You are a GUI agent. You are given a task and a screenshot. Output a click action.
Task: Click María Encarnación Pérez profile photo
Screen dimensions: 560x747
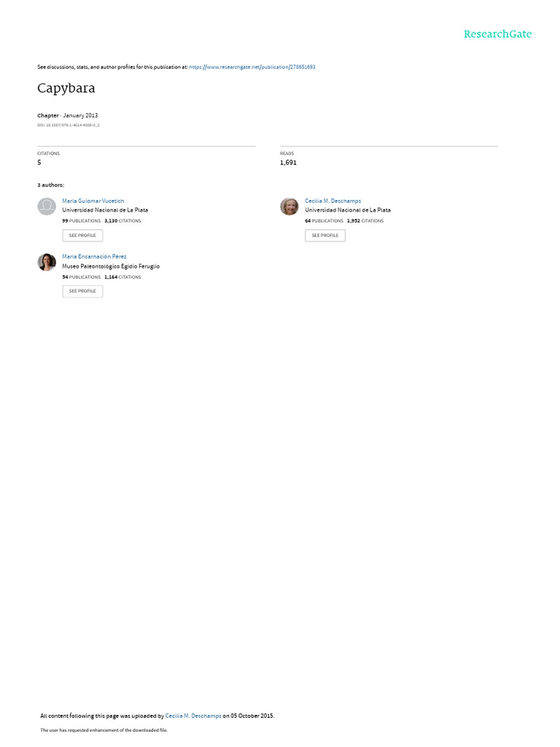47,262
